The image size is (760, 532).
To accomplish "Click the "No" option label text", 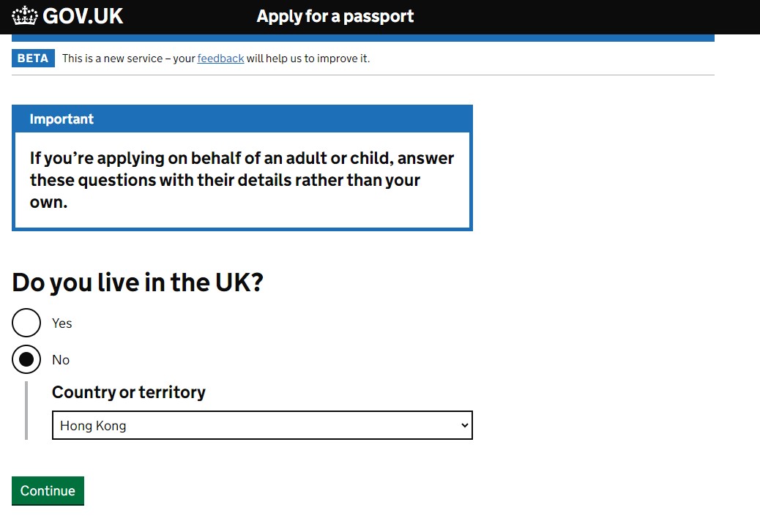I will (x=61, y=360).
